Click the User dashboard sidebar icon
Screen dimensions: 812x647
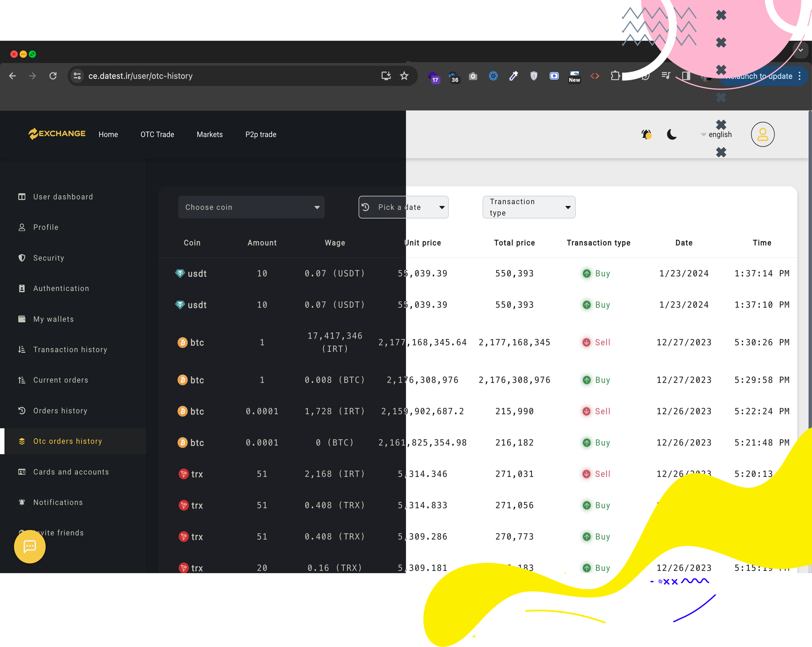click(x=22, y=197)
